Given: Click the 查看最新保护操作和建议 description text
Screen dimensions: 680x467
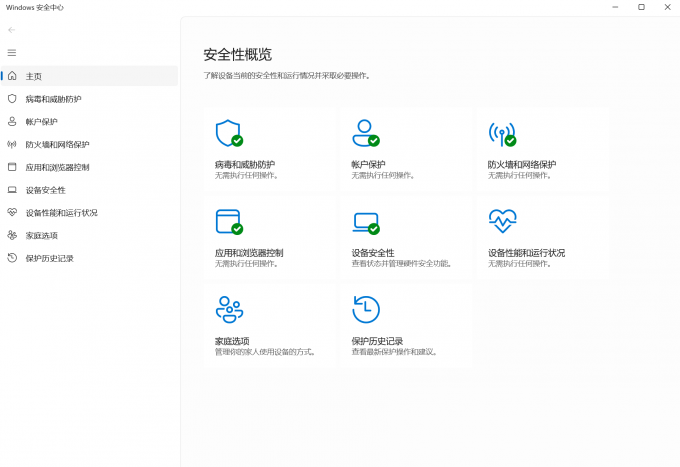Looking at the screenshot, I should (x=394, y=352).
